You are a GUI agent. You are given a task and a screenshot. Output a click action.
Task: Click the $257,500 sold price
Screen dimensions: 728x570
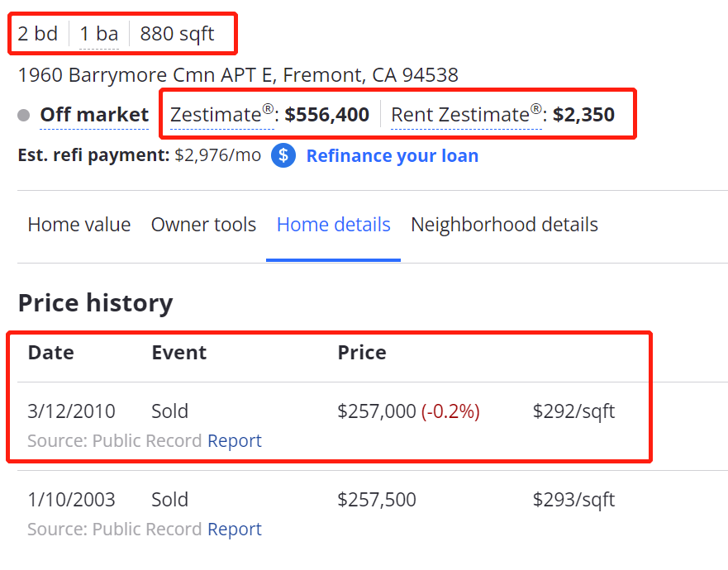click(377, 500)
